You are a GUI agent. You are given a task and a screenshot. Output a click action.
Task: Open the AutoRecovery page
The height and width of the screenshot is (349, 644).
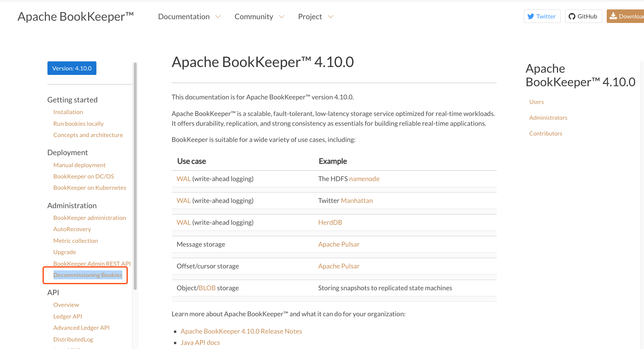(x=72, y=229)
